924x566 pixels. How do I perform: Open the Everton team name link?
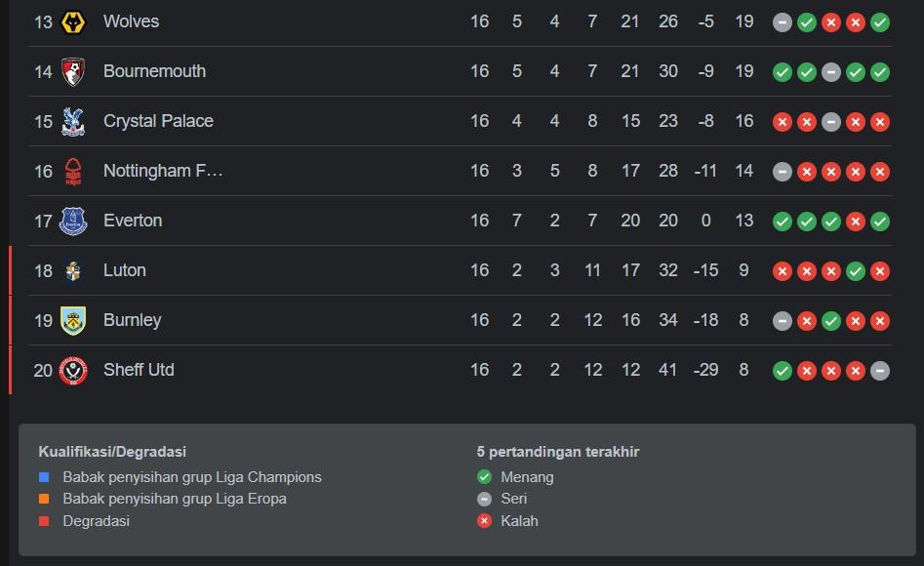[x=133, y=221]
